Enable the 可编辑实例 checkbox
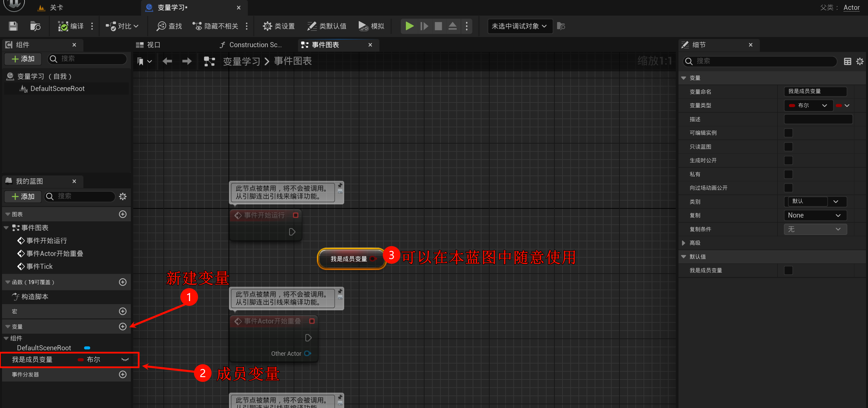Screen dimensions: 868x408 [788, 133]
